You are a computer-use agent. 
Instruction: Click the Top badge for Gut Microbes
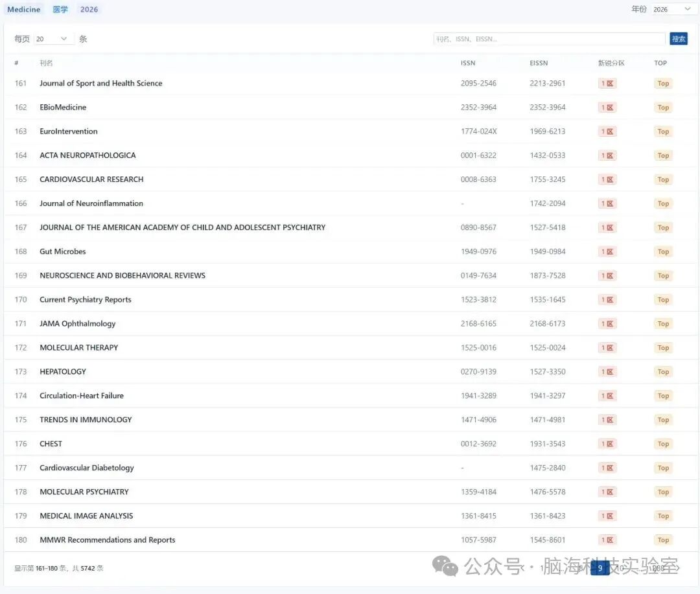[x=663, y=252]
